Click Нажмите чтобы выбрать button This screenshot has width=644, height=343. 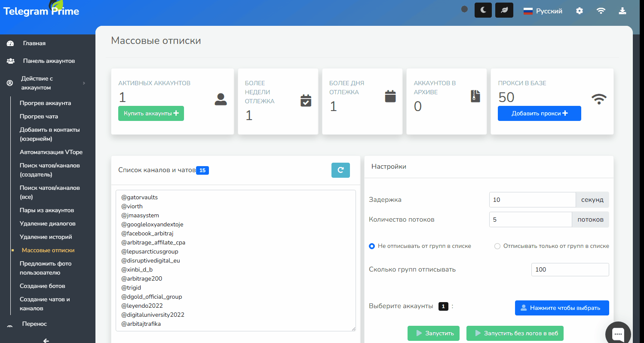[562, 308]
